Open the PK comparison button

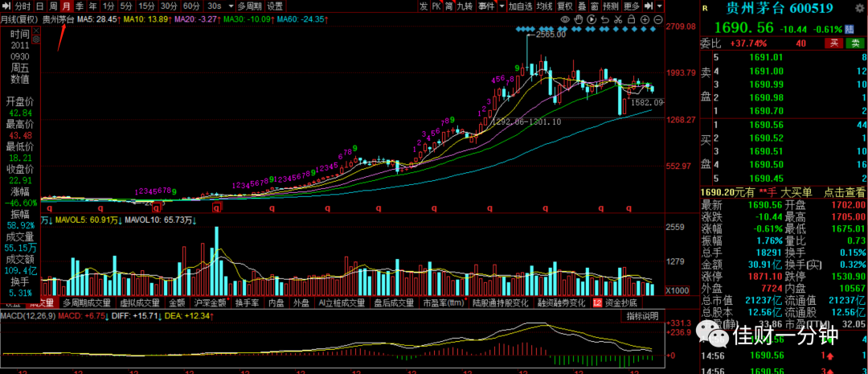[436, 6]
